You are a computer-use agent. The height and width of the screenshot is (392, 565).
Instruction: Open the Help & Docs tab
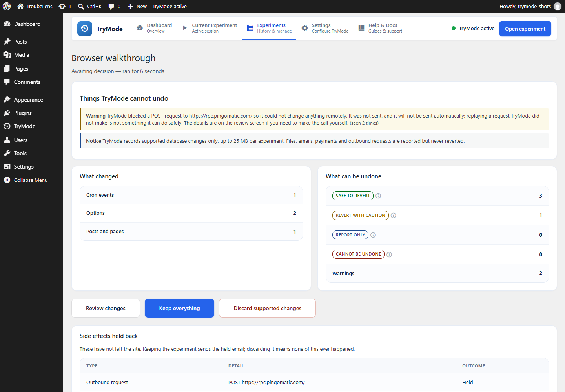click(x=380, y=28)
